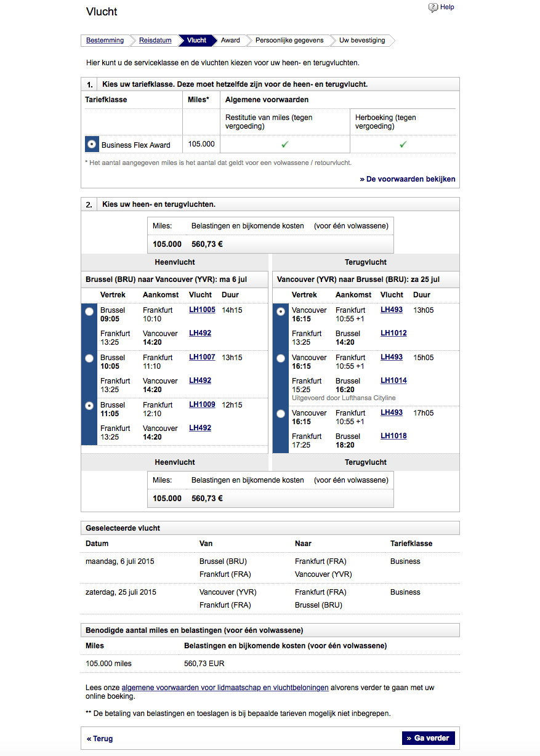Select outbound flight departing Brussels at 11:05

(90, 406)
